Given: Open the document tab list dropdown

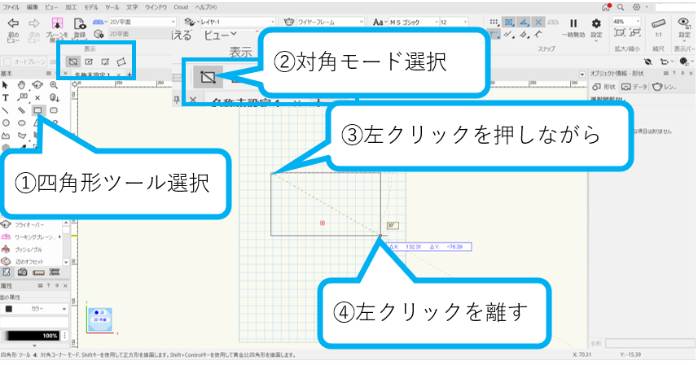Looking at the screenshot, I should (582, 74).
